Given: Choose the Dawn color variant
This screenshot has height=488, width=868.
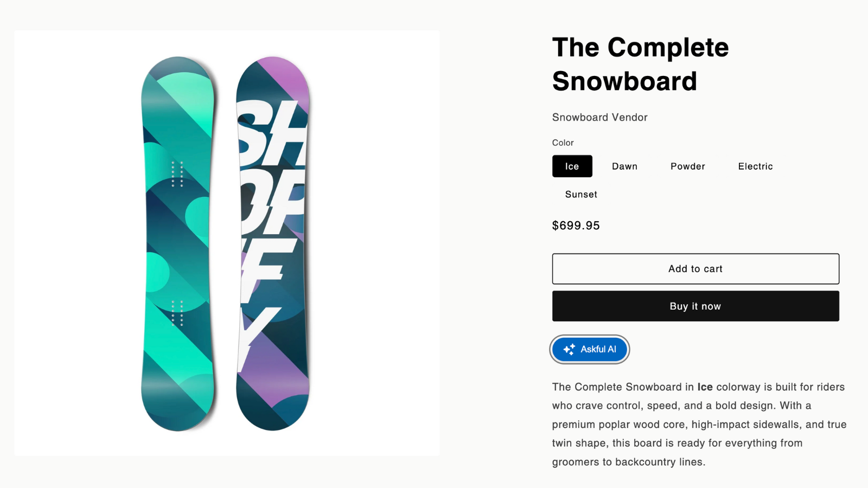Looking at the screenshot, I should coord(625,166).
